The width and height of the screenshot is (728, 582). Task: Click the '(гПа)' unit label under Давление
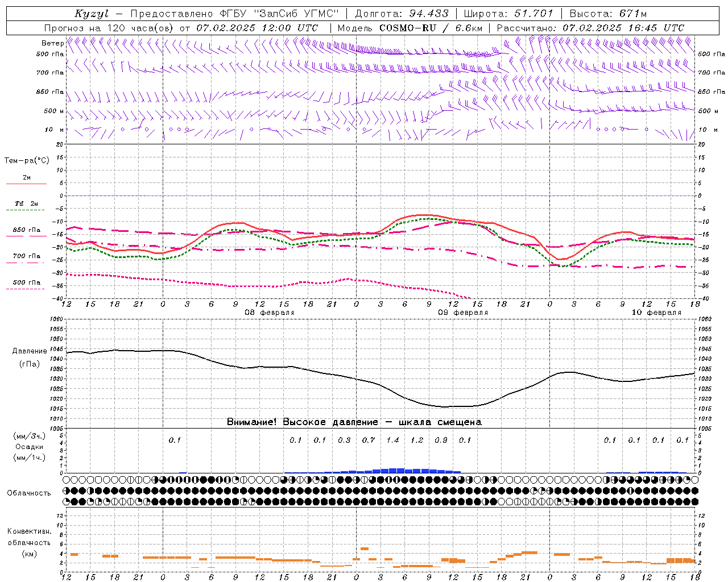click(30, 364)
